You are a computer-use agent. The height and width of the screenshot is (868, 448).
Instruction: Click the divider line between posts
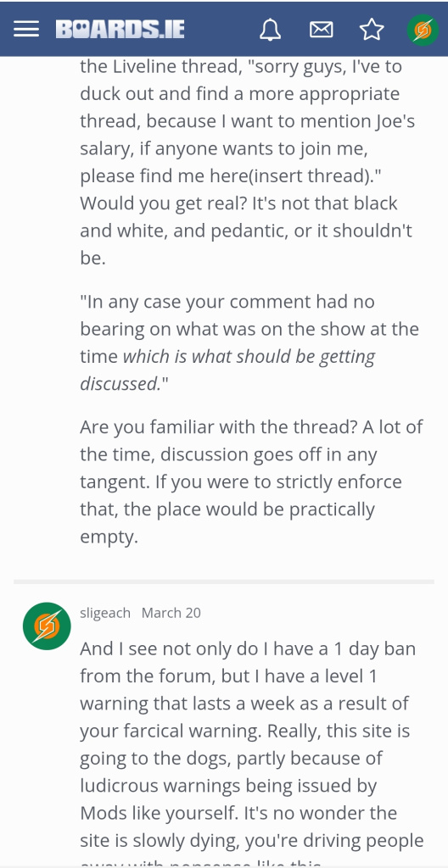(x=224, y=581)
